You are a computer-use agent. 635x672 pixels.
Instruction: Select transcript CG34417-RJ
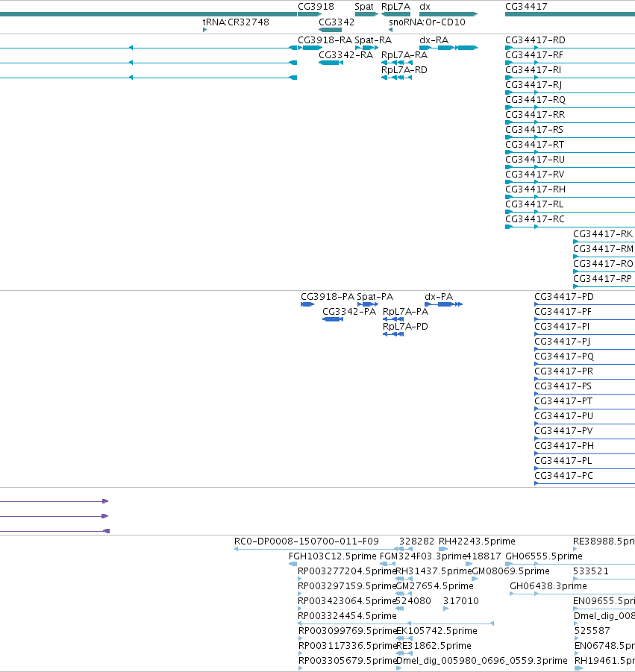[x=534, y=85]
